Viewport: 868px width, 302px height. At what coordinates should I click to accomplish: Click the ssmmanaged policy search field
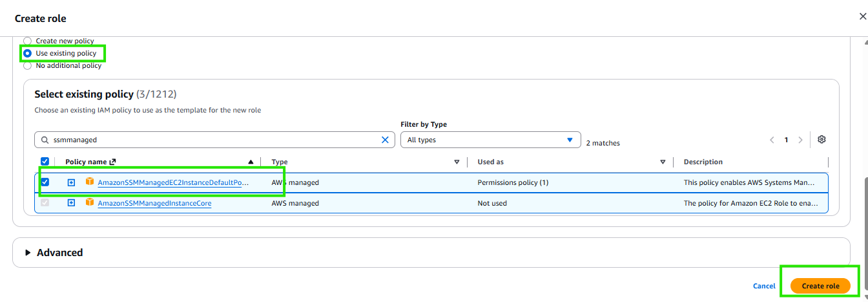click(x=214, y=140)
